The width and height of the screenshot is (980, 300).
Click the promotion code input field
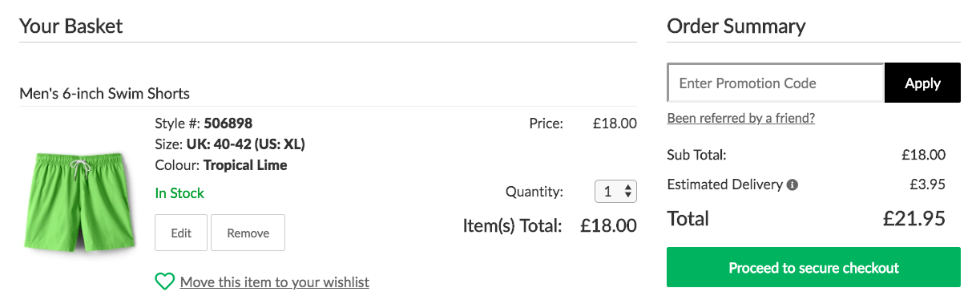[776, 83]
